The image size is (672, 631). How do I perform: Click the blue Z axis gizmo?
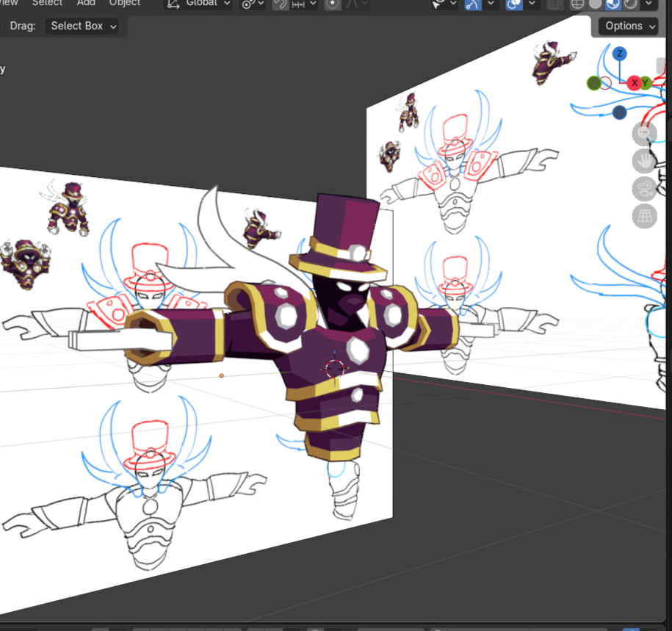[x=620, y=54]
